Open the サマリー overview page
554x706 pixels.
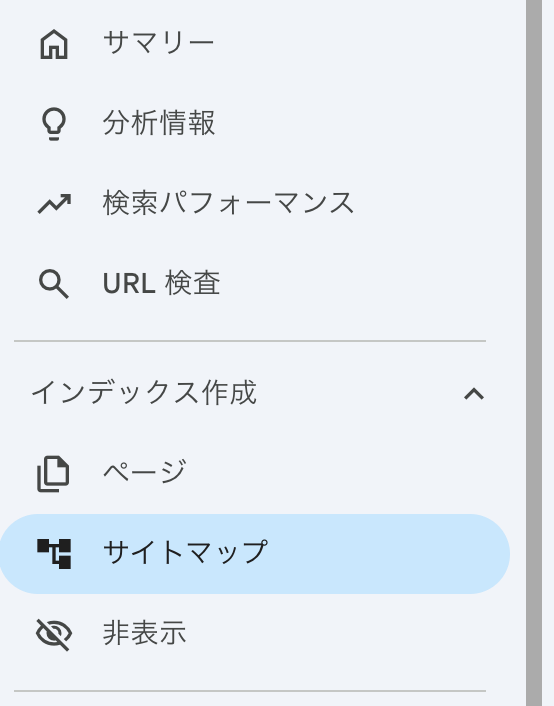[x=159, y=43]
